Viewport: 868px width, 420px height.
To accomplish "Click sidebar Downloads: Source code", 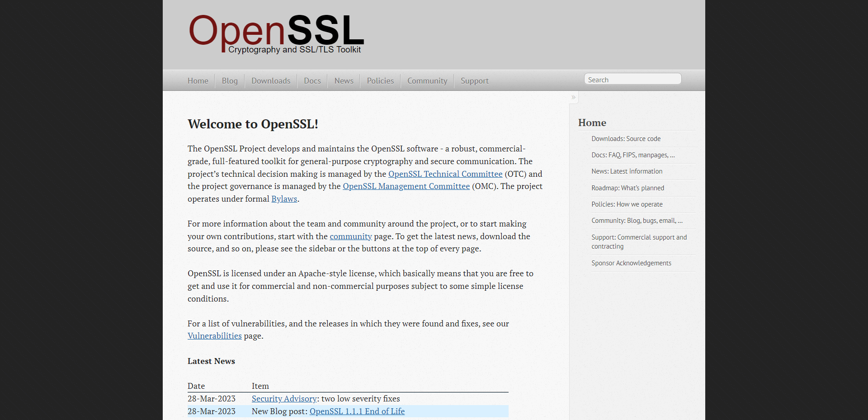I will click(626, 139).
